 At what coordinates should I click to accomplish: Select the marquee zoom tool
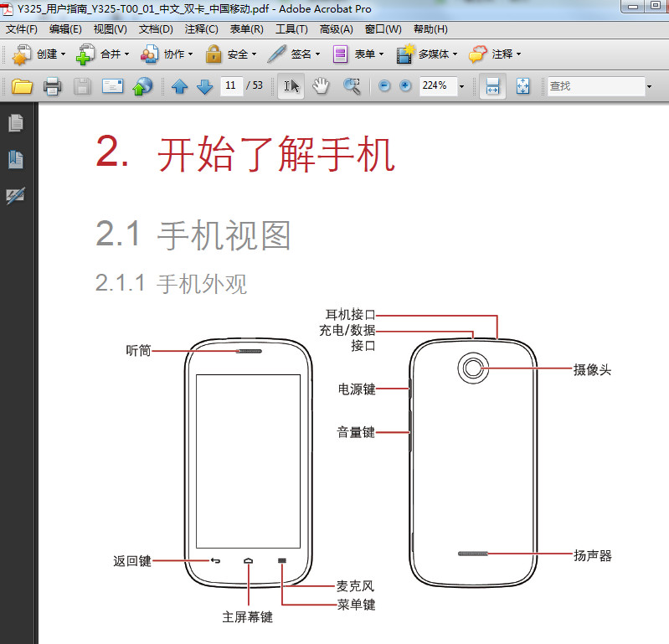[352, 86]
